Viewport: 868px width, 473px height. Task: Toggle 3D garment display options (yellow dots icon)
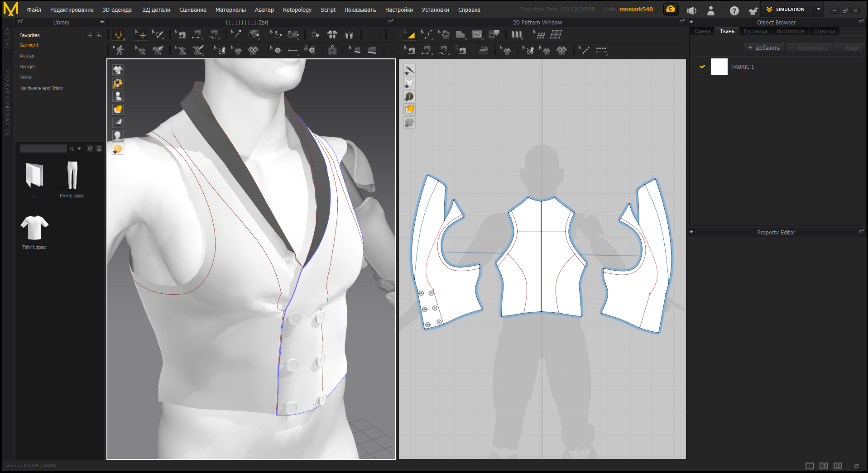118,83
